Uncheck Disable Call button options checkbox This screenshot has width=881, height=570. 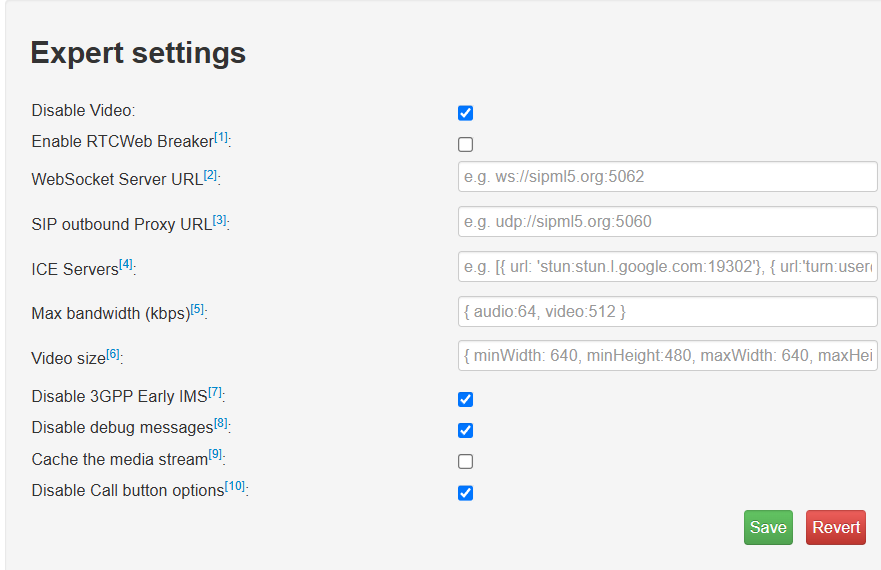[x=465, y=492]
